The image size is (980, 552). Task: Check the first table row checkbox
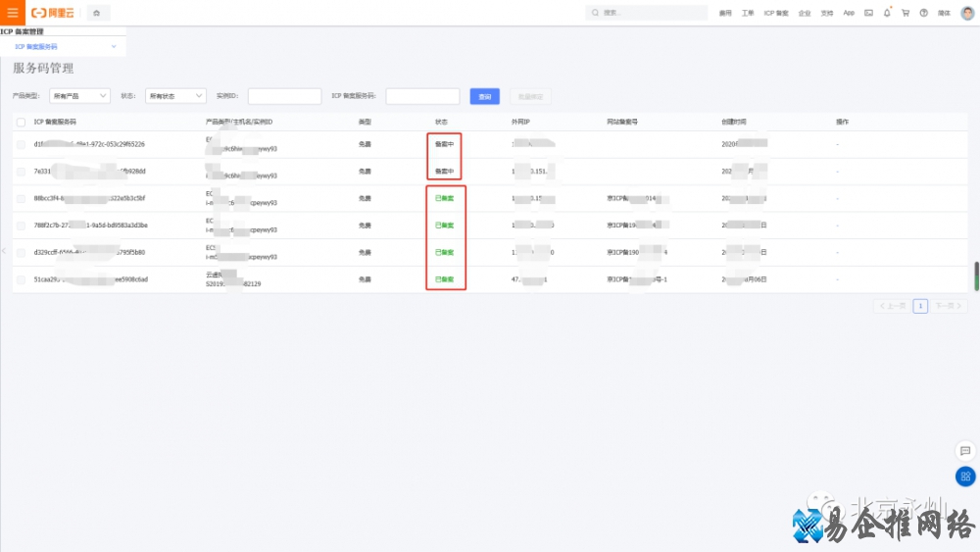(x=22, y=144)
